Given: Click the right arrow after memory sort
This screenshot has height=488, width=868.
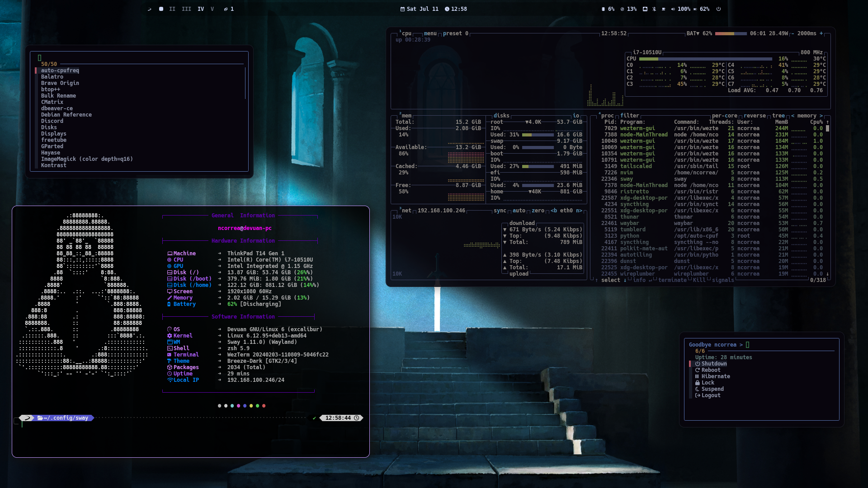Looking at the screenshot, I should [x=821, y=116].
